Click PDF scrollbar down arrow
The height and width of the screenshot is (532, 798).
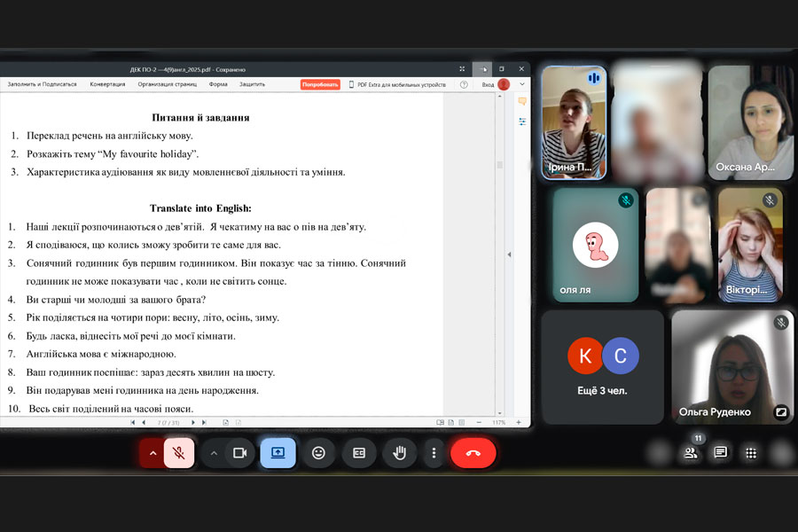click(x=500, y=413)
